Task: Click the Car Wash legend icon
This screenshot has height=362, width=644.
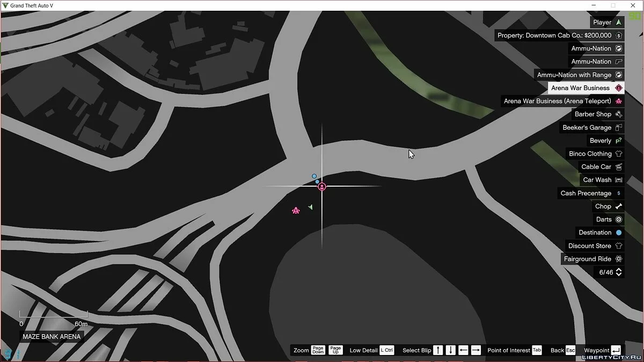Action: coord(619,180)
